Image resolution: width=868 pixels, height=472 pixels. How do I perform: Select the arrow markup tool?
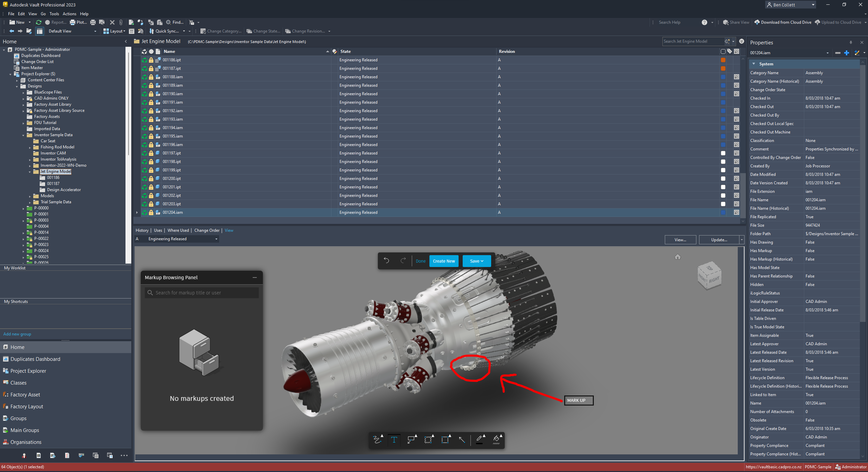coord(462,440)
